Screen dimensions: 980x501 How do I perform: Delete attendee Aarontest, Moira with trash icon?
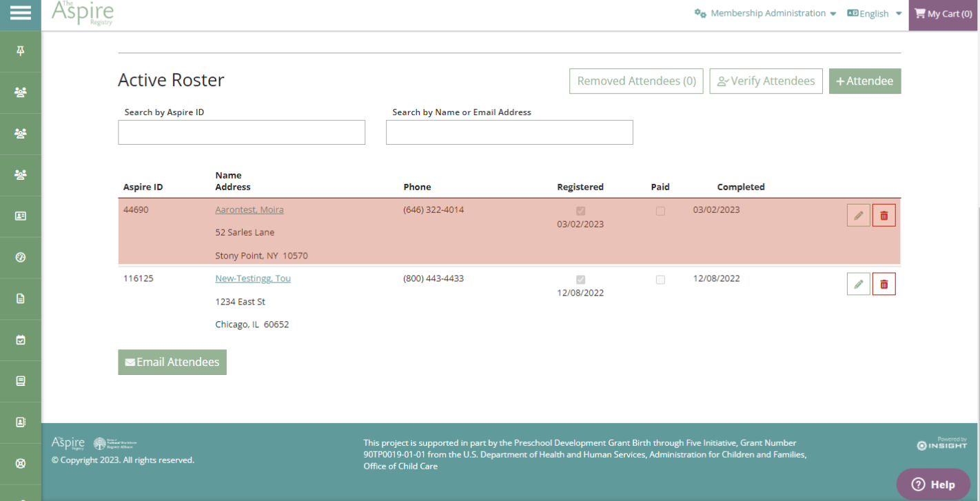[x=884, y=216]
